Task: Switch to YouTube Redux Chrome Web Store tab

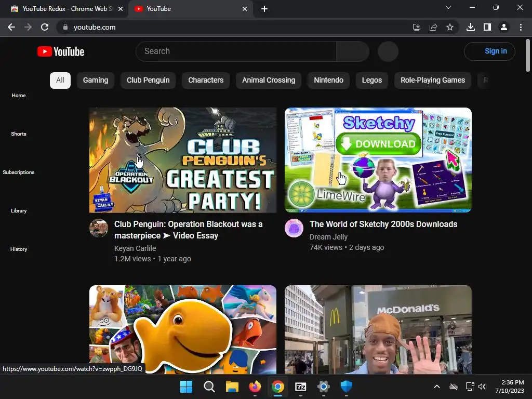Action: pyautogui.click(x=64, y=9)
